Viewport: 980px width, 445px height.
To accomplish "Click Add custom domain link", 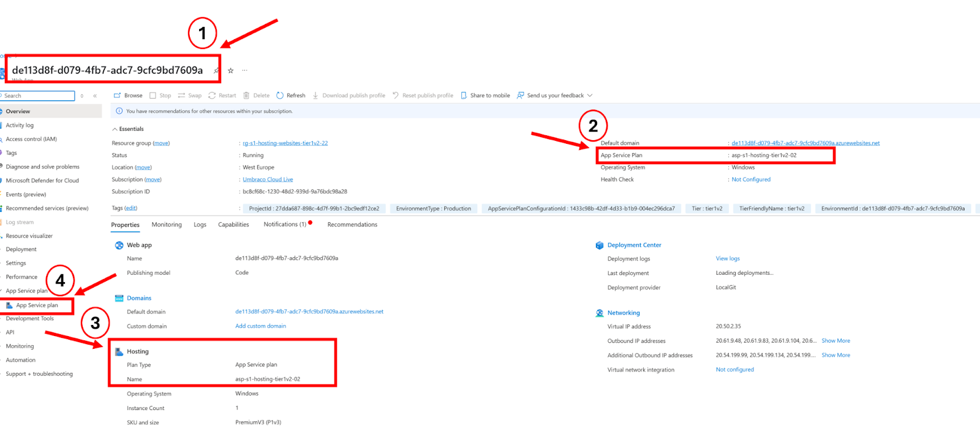I will click(x=260, y=326).
